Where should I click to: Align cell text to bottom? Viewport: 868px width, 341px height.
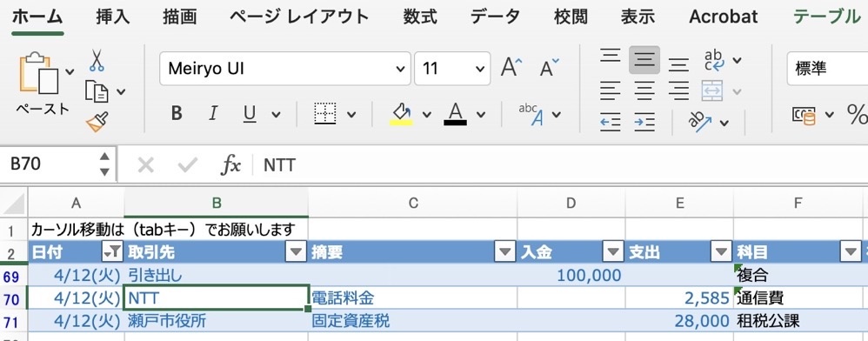coord(678,64)
